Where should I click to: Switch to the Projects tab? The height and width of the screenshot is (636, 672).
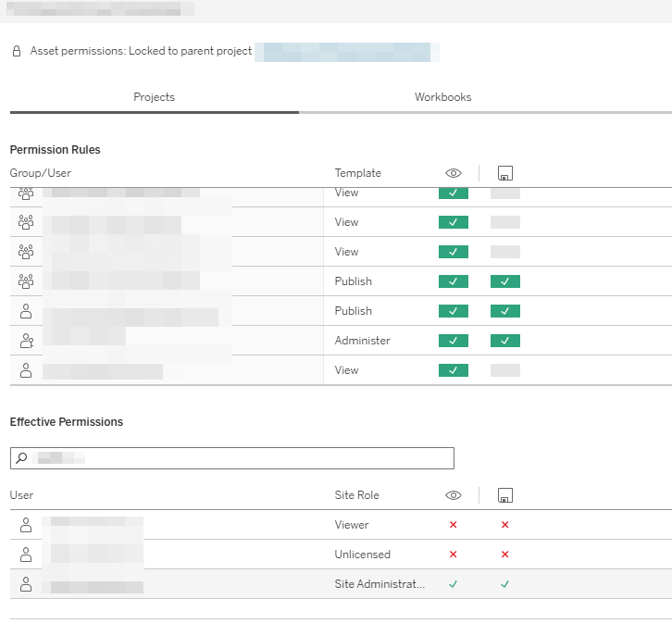click(154, 97)
